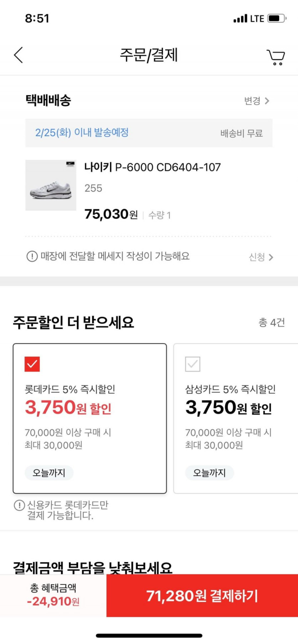Image resolution: width=298 pixels, height=644 pixels.
Task: Check the Samsung Card 5% discount checkbox
Action: tap(193, 364)
